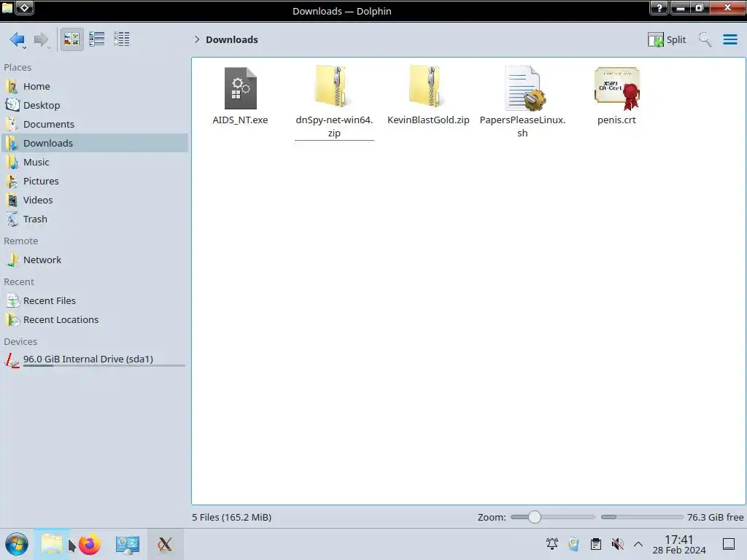Select the dnSpy-net-win64.zip archive icon
The width and height of the screenshot is (747, 560).
(x=334, y=87)
